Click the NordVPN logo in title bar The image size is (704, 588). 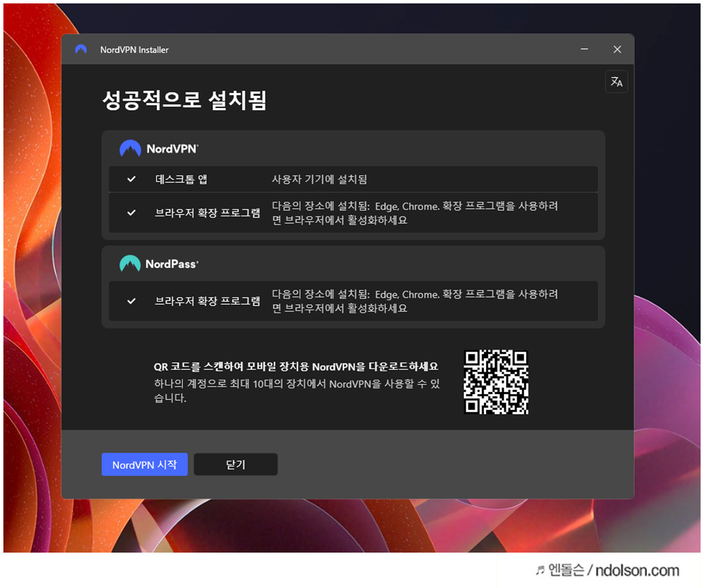tap(81, 50)
